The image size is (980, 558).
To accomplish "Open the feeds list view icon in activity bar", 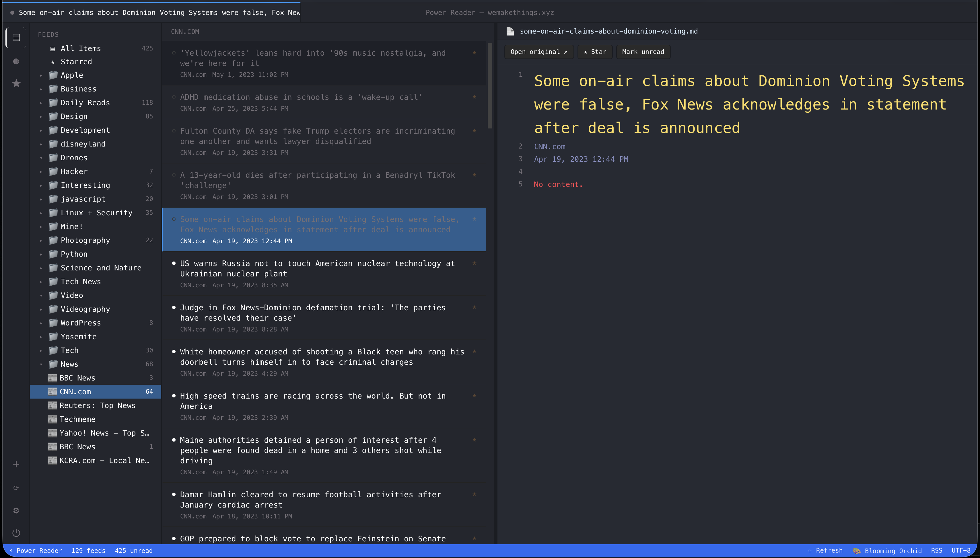I will 16,38.
